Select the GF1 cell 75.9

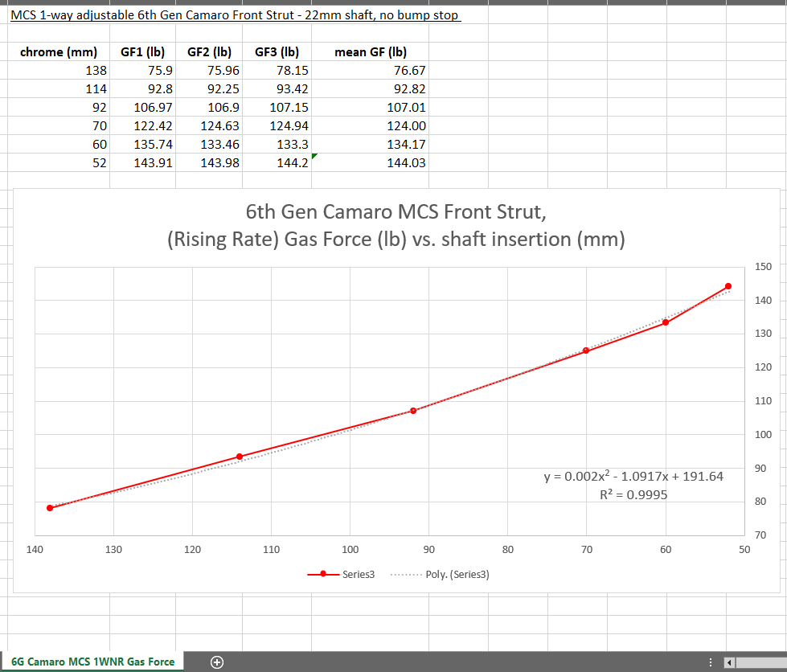(x=142, y=70)
